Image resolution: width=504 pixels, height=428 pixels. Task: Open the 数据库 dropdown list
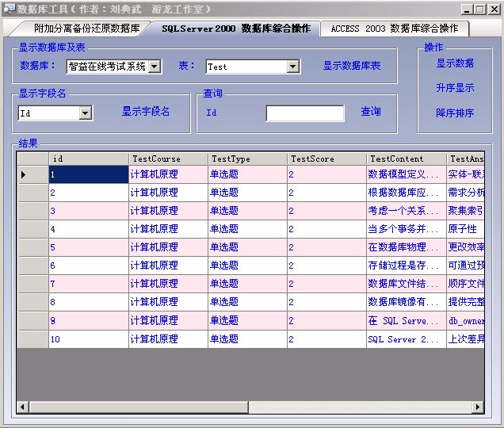point(155,67)
